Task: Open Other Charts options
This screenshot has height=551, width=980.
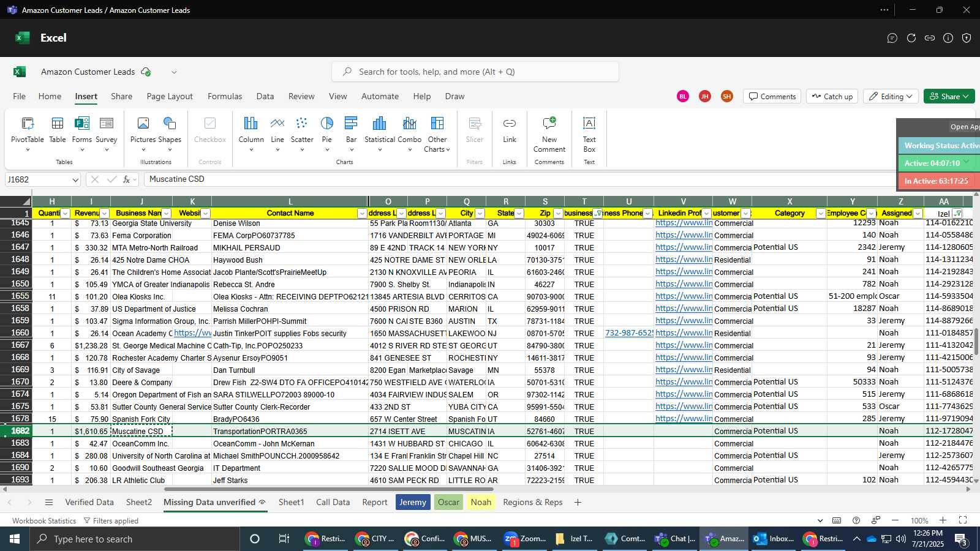Action: (437, 133)
